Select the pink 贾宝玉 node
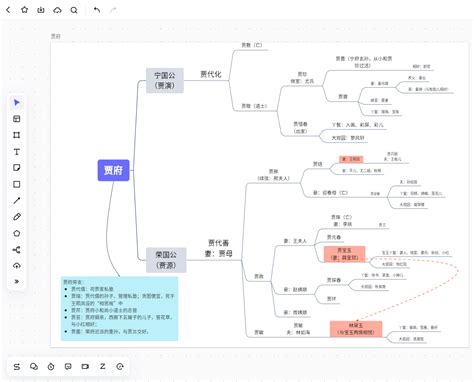Image resolution: width=474 pixels, height=382 pixels. [x=344, y=254]
